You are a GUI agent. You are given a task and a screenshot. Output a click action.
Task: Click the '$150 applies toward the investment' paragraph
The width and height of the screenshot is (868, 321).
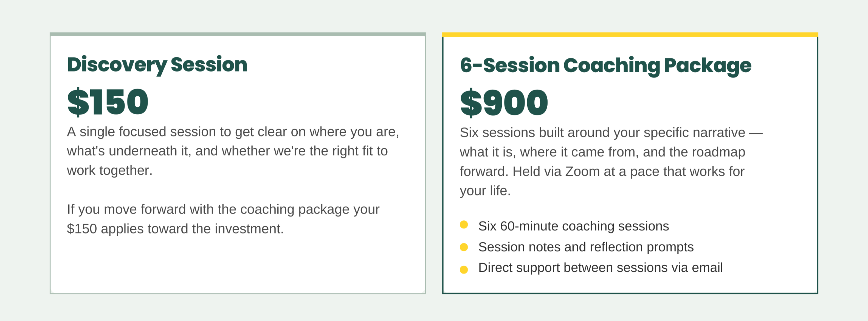click(223, 219)
